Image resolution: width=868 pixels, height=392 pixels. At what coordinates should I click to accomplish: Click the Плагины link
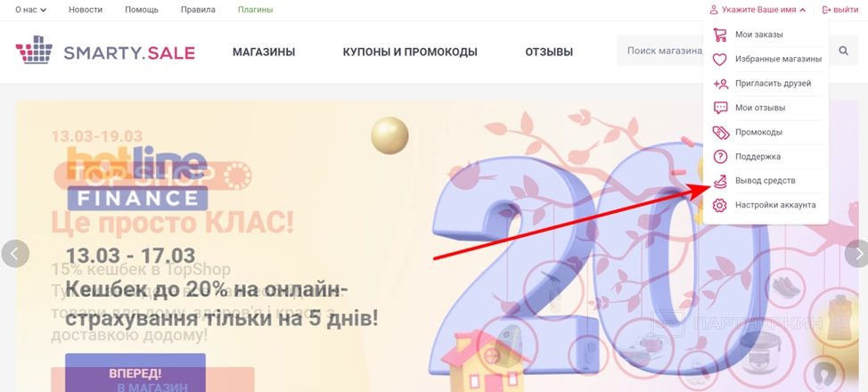pos(255,10)
